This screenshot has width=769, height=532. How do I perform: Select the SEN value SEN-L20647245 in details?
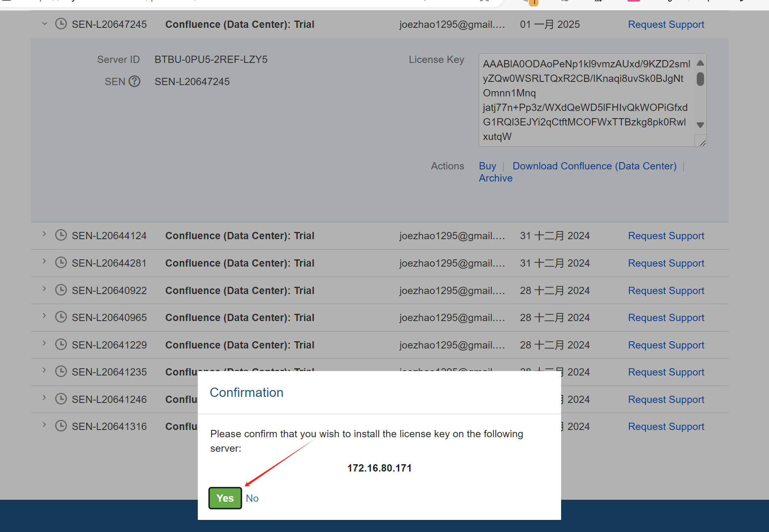pos(192,82)
